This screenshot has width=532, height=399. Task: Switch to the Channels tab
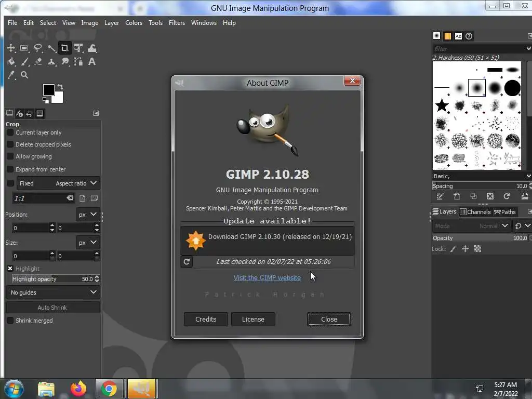point(475,212)
